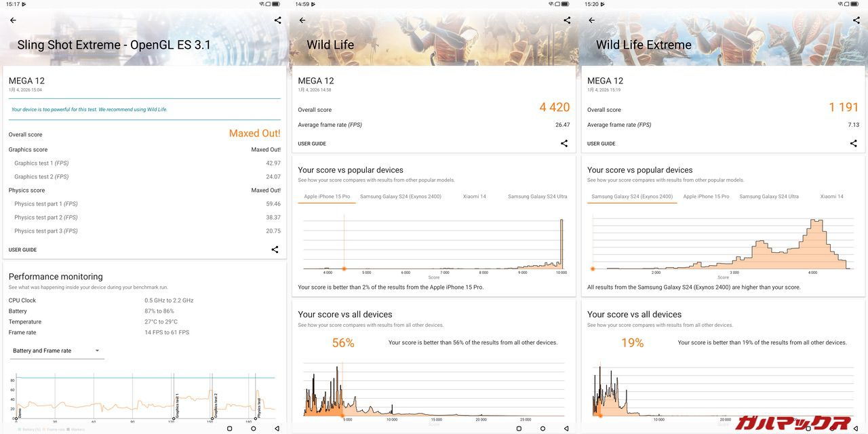Share icon in Wild Life Extreme header
This screenshot has height=434, width=868.
pyautogui.click(x=856, y=20)
